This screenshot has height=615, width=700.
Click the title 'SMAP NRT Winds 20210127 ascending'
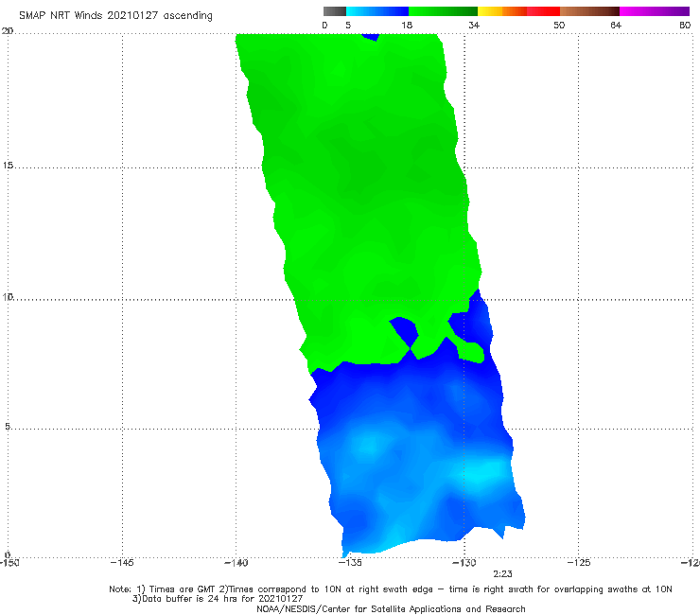point(115,15)
